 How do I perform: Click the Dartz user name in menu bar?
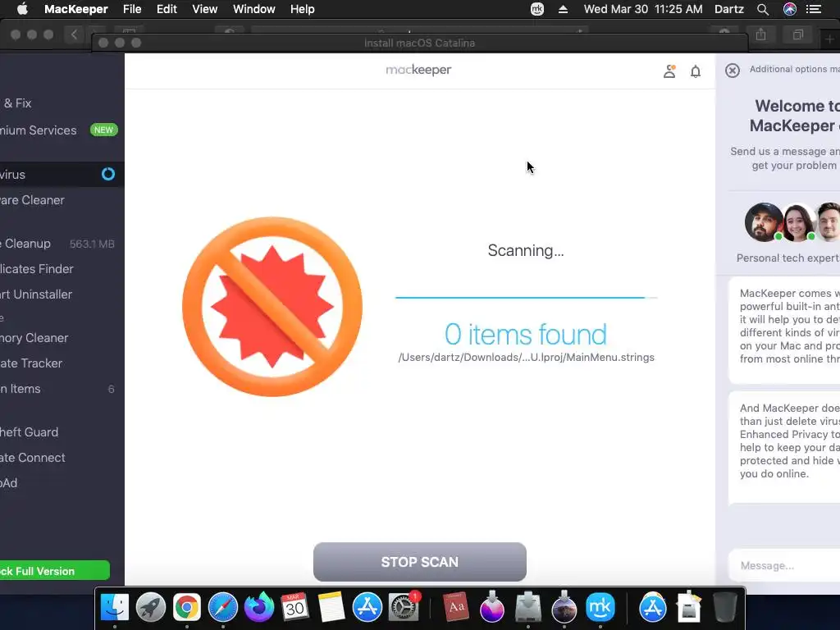tap(729, 9)
